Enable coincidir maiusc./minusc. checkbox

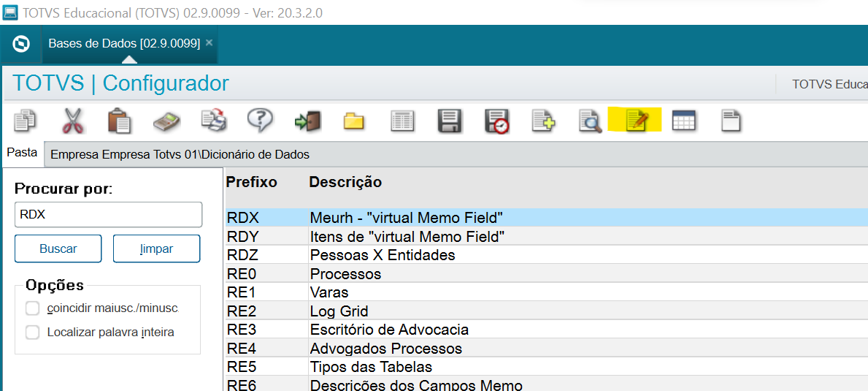(33, 308)
